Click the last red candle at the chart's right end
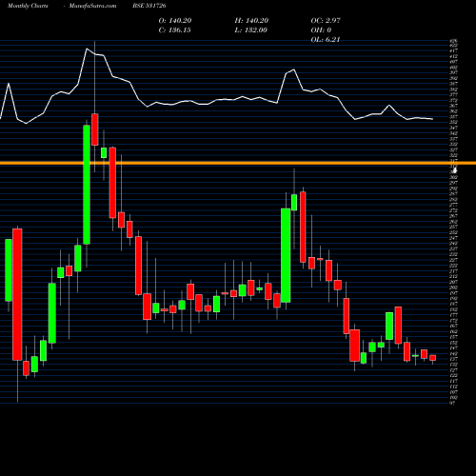476x476 pixels. click(432, 358)
